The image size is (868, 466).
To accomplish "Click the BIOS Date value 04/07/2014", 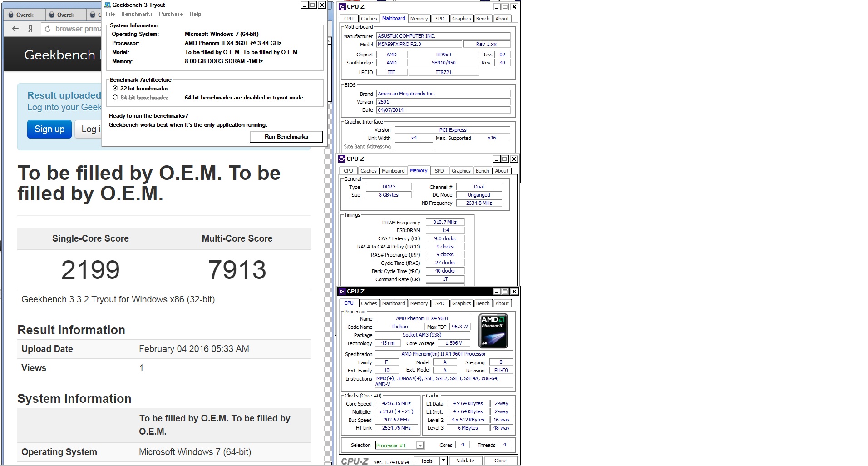I will tap(443, 110).
